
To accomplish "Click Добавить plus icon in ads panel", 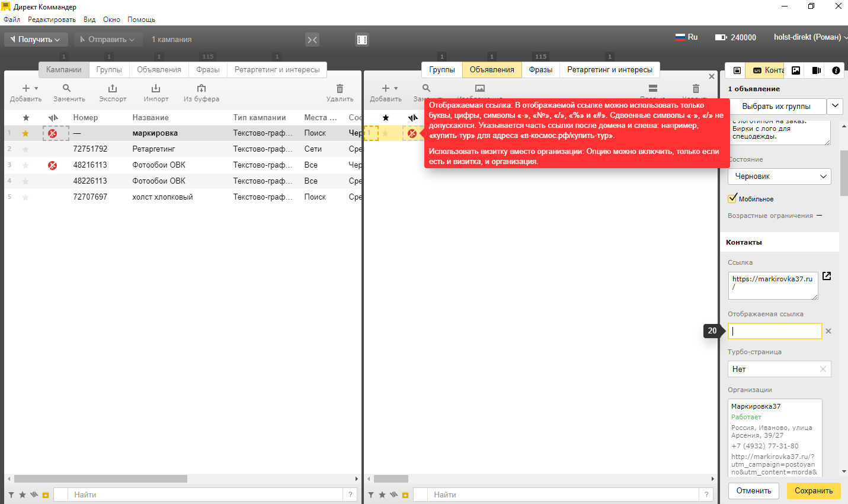I will point(386,88).
